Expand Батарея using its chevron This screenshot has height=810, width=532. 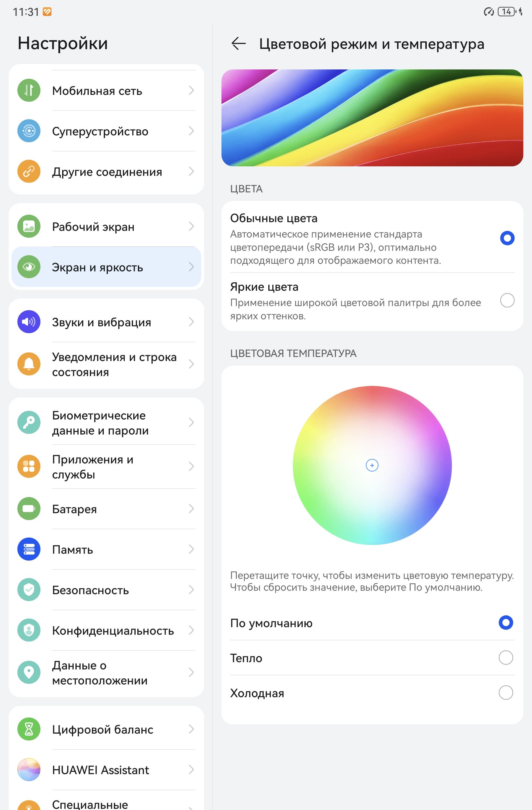pyautogui.click(x=191, y=509)
